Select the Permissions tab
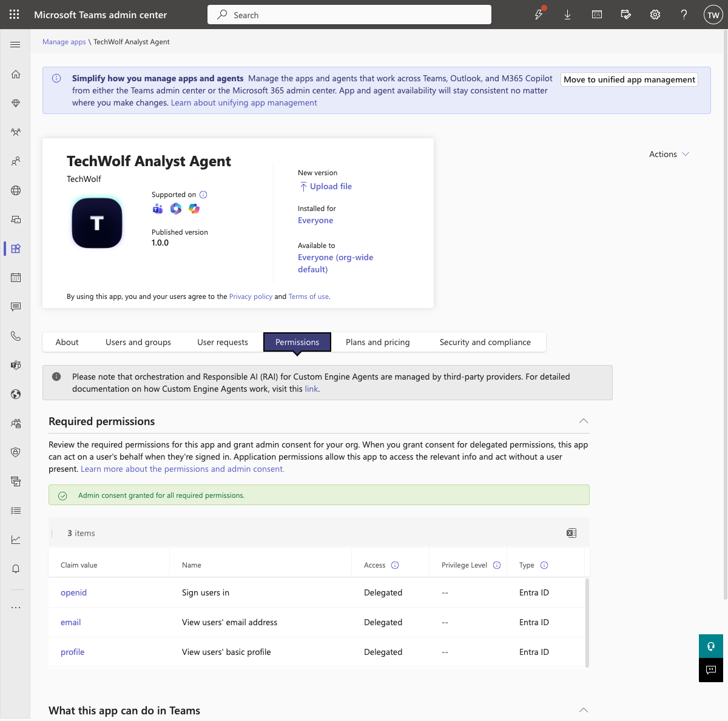The width and height of the screenshot is (728, 721). pos(297,342)
